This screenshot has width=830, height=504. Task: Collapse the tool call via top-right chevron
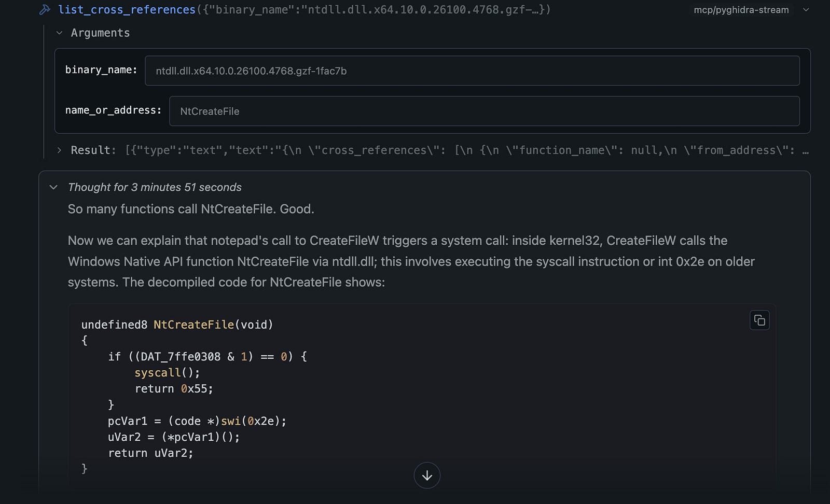point(806,10)
